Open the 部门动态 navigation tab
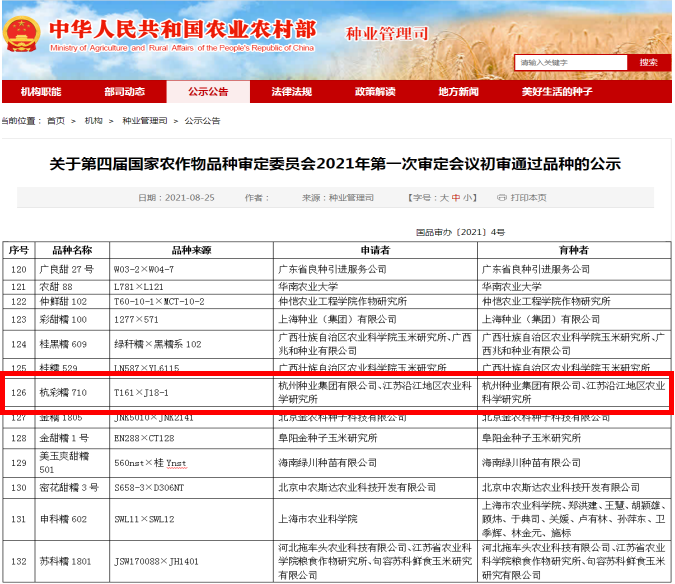The height and width of the screenshot is (584, 675). 124,92
